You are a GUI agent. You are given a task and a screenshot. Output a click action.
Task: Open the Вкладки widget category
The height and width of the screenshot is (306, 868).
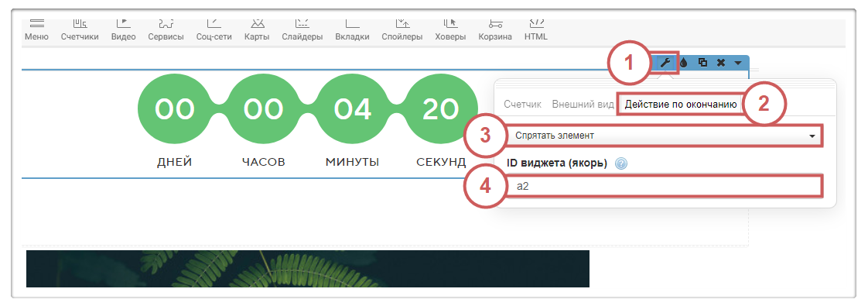352,31
